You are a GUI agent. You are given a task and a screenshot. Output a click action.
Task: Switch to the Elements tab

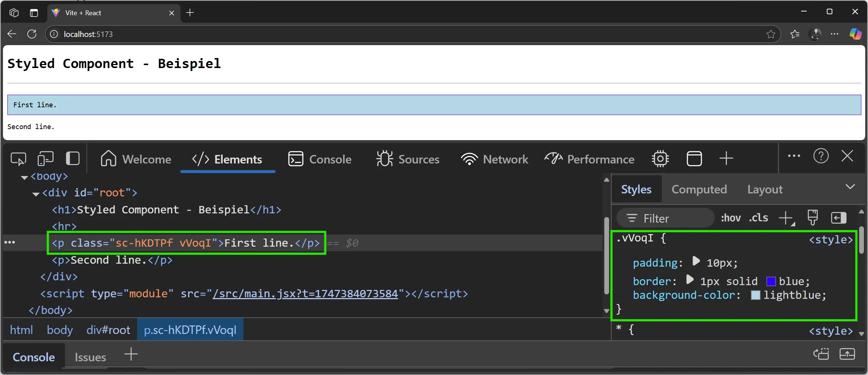tap(227, 159)
